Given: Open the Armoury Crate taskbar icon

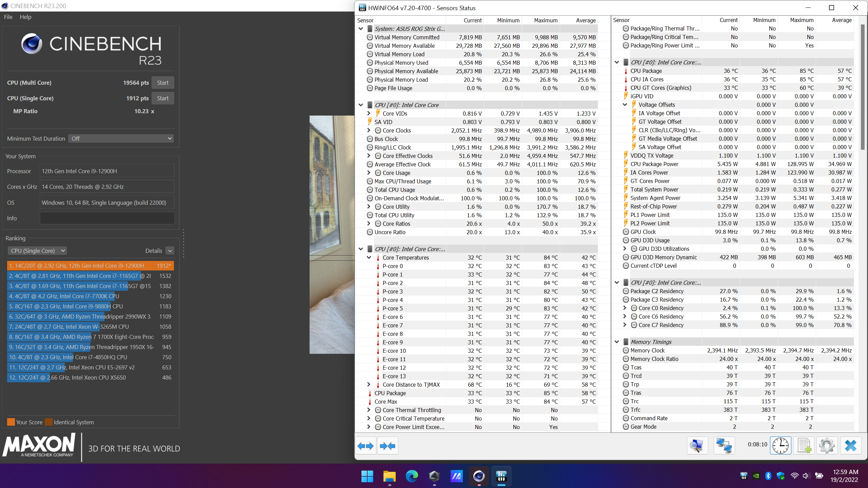Looking at the screenshot, I should 434,476.
